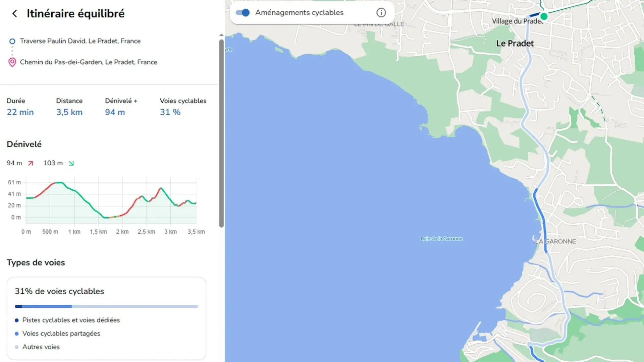Select the Chemin du Pas-dei-Garden destination address

pos(89,62)
